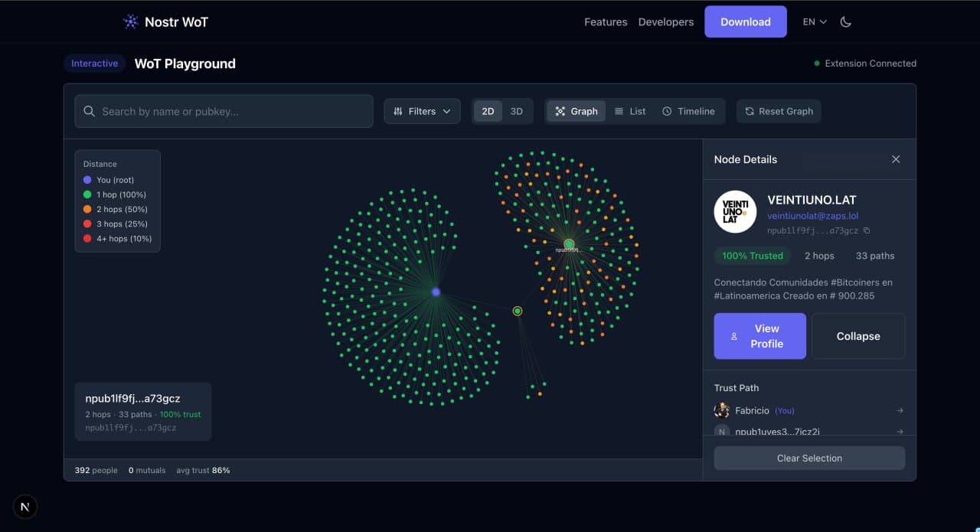Switch the graph to 3D mode
The width and height of the screenshot is (980, 532).
pos(516,111)
